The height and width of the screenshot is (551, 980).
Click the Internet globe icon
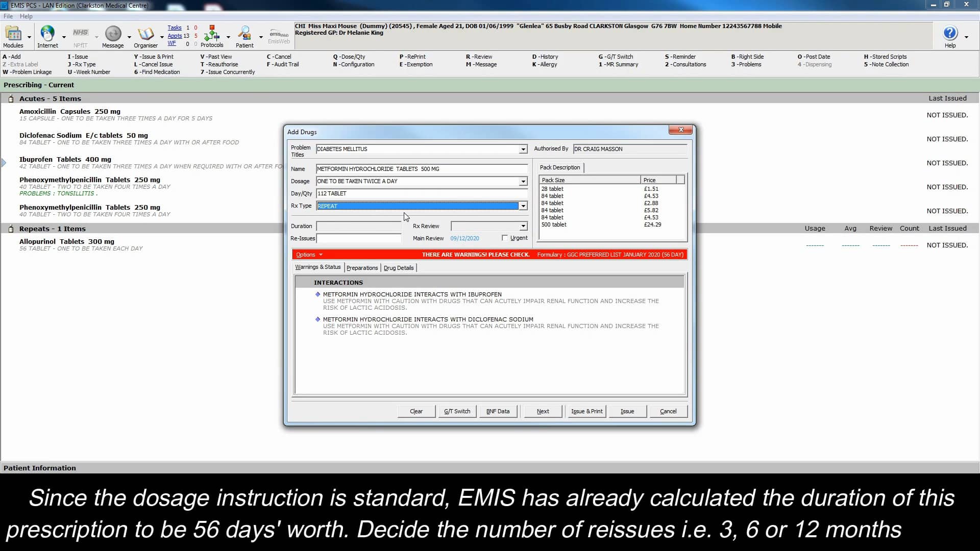pyautogui.click(x=47, y=33)
